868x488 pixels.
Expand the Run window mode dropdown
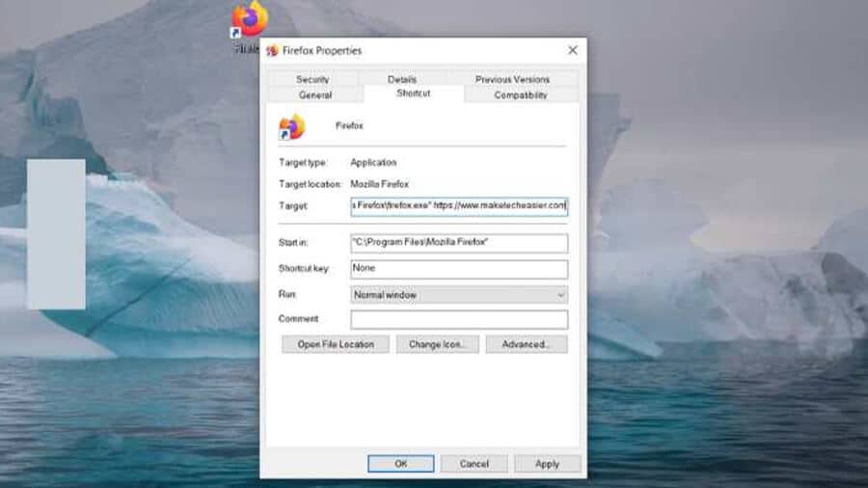click(x=458, y=295)
